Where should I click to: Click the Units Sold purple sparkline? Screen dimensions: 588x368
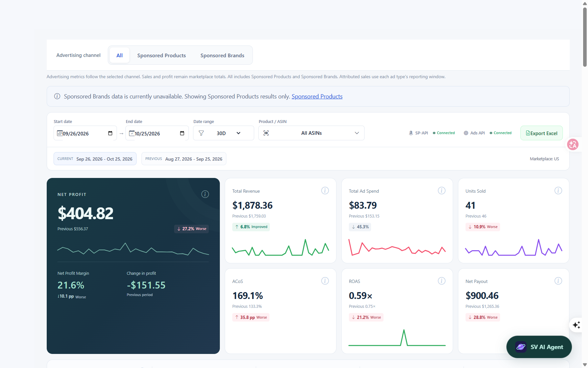tap(514, 247)
